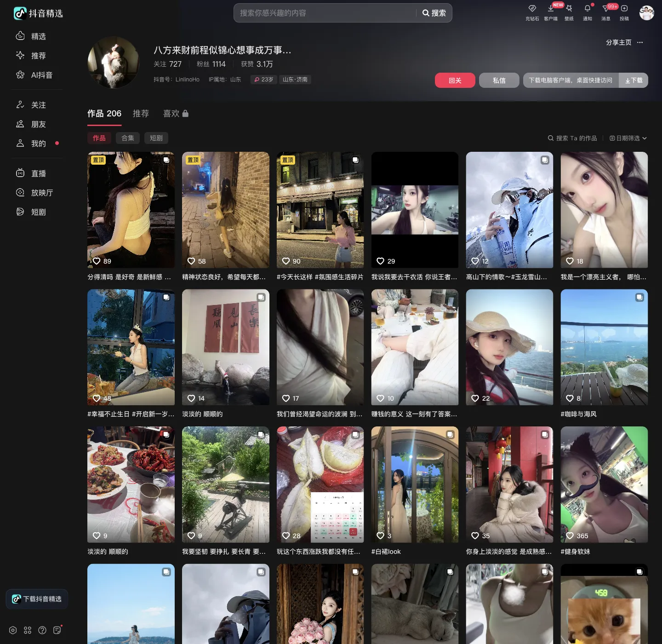Open video 我是一个漂亮主义者

tap(605, 210)
